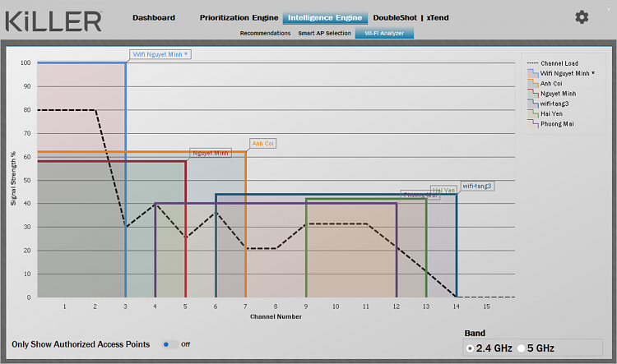Click Channel Load legend entry

coord(553,63)
